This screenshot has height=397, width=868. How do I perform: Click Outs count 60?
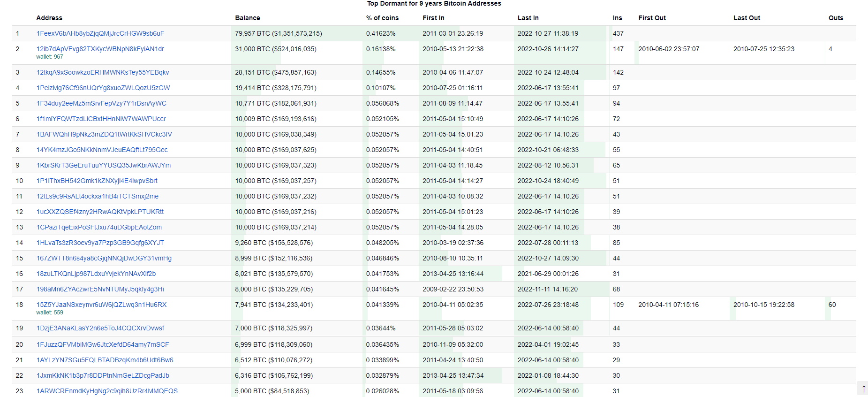(x=832, y=305)
